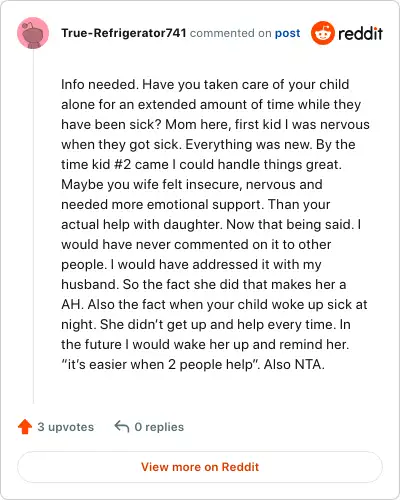400x500 pixels.
Task: Click the pink Reddit user avatar
Action: click(x=33, y=33)
